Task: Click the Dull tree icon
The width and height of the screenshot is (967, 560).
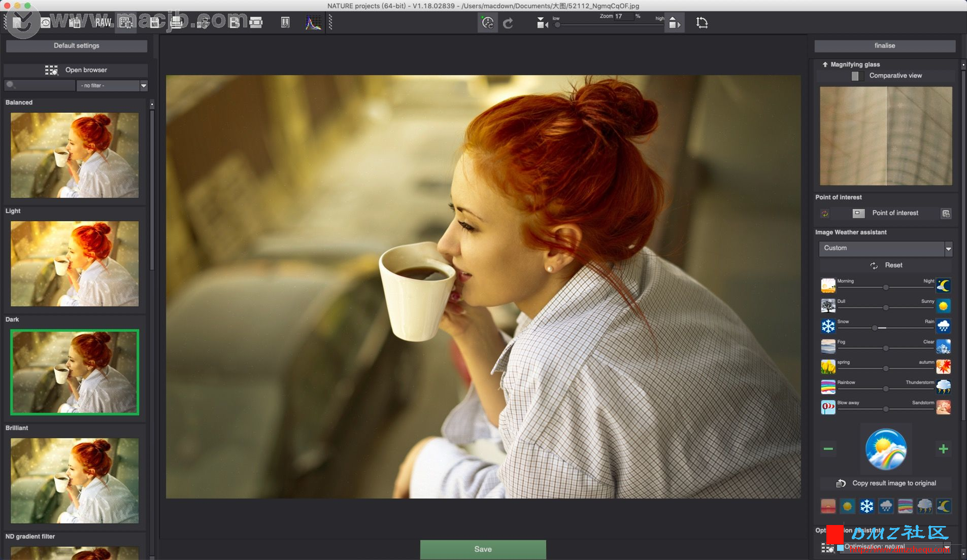Action: (828, 305)
